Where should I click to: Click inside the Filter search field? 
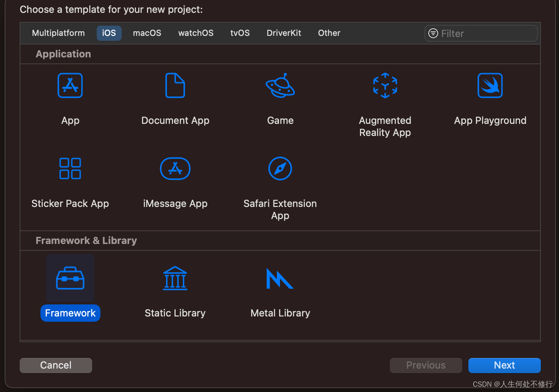pos(481,33)
